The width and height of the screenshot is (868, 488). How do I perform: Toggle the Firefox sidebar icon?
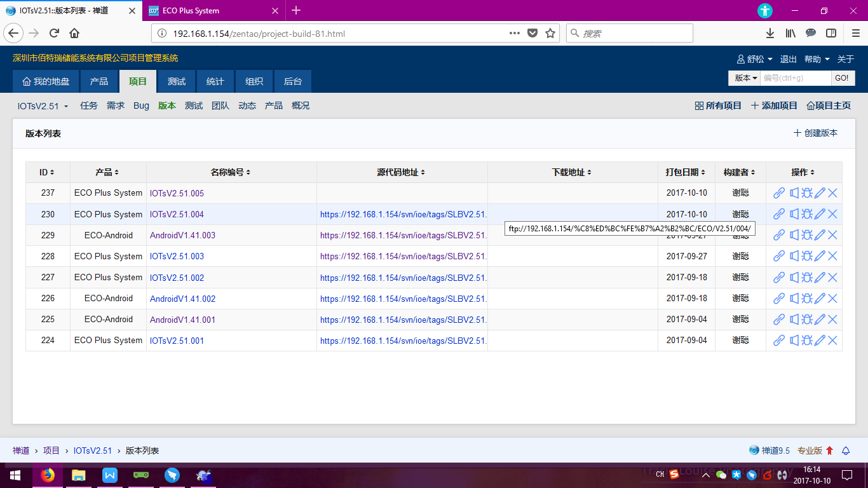(x=831, y=33)
